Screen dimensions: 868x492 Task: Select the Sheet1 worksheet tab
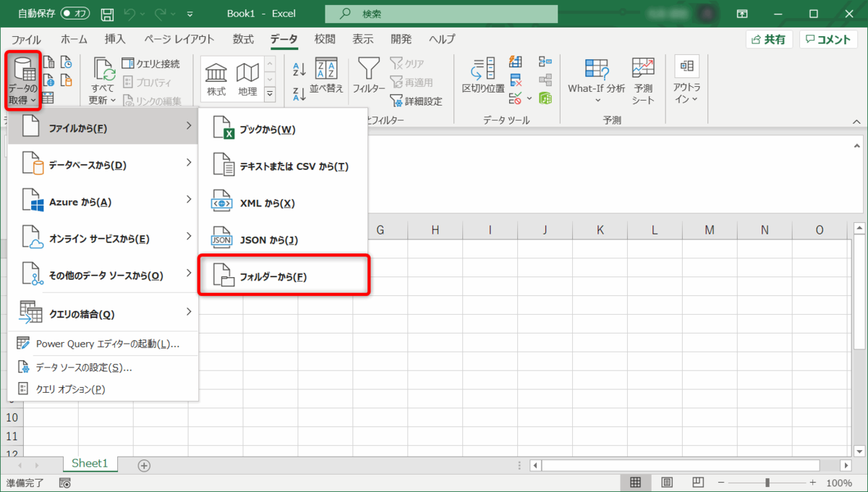point(90,464)
